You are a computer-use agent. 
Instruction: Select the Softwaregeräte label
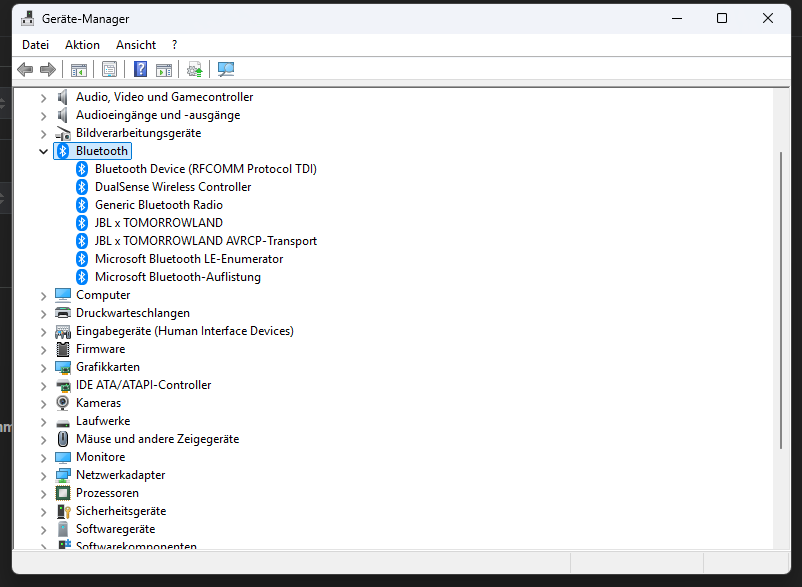point(115,529)
